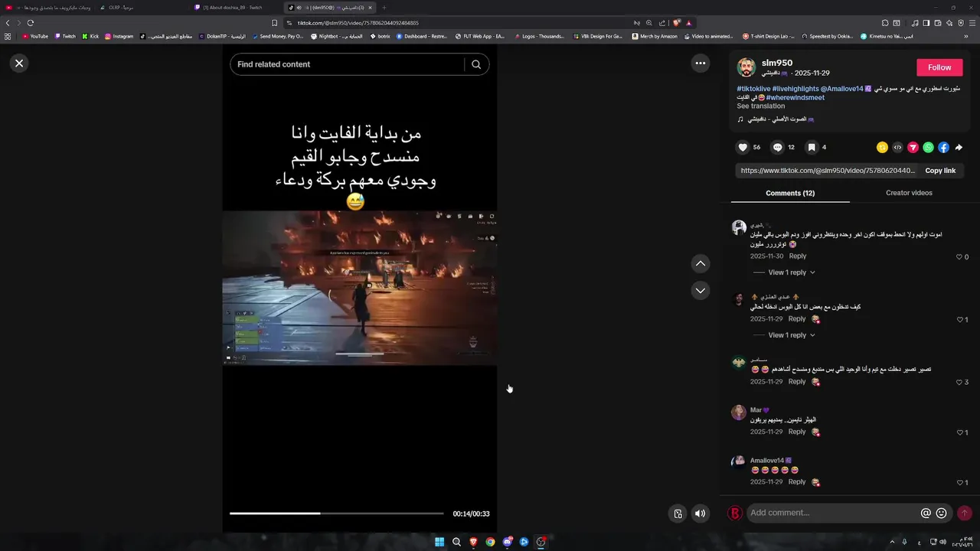
Task: Switch to the Comments (12) tab
Action: click(790, 193)
